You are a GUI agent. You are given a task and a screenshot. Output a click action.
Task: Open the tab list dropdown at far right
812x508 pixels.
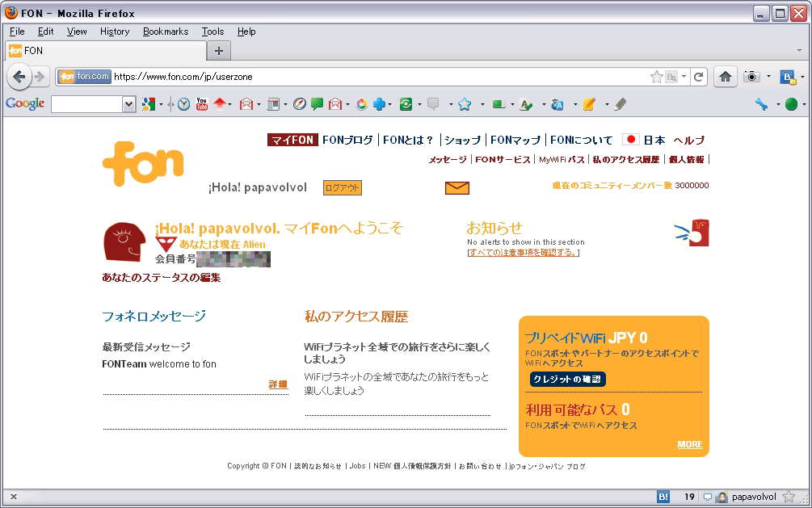point(800,51)
